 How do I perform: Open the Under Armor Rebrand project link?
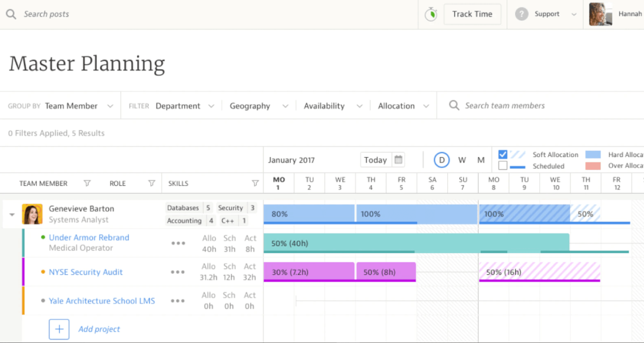point(89,237)
